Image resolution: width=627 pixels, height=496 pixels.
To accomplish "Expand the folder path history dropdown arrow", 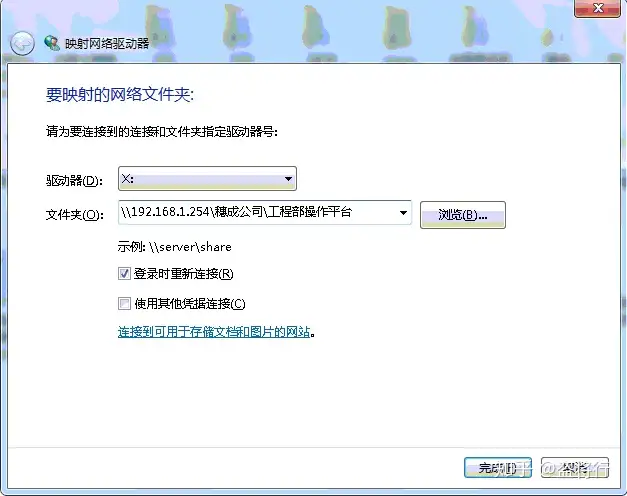I will coord(403,213).
